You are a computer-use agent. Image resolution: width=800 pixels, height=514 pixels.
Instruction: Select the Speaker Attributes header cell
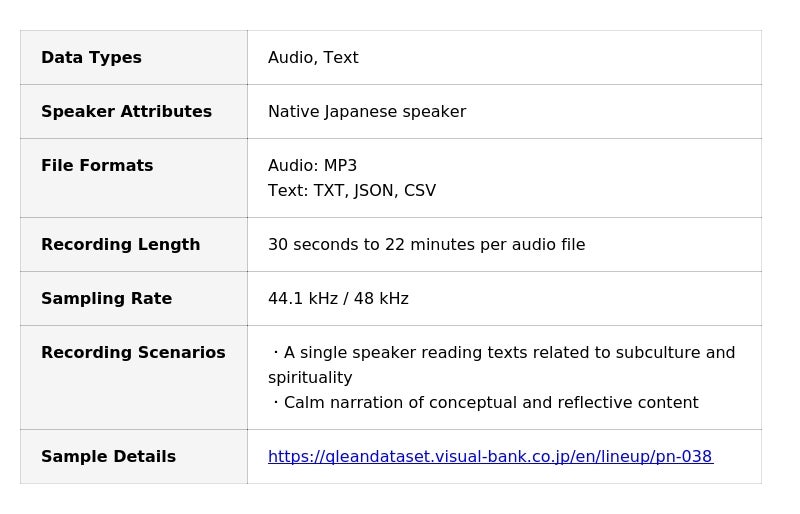126,112
